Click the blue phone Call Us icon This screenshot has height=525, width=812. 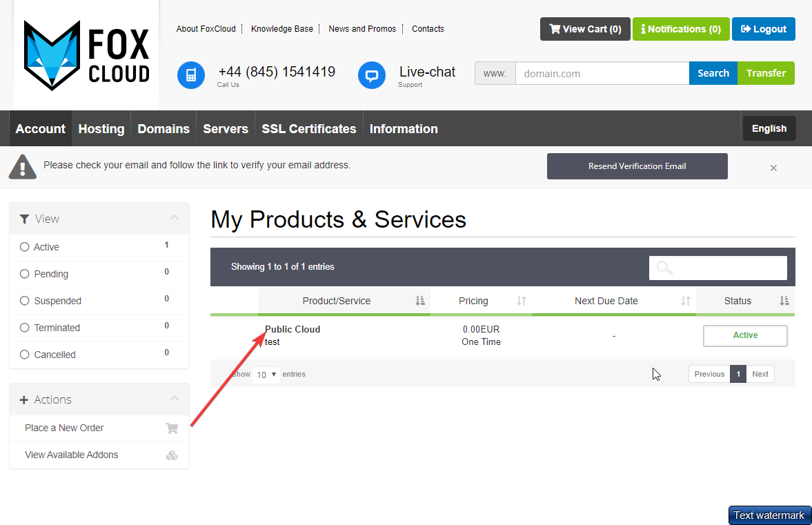point(191,75)
